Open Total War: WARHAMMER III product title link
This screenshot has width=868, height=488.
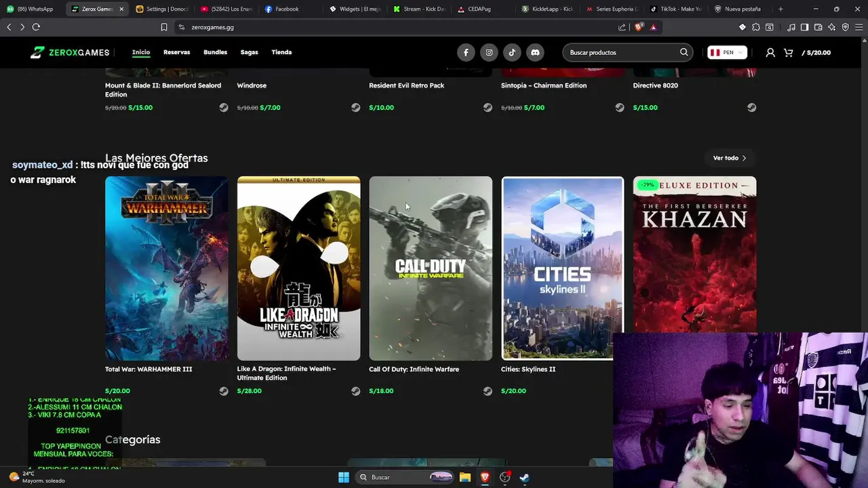pyautogui.click(x=149, y=369)
